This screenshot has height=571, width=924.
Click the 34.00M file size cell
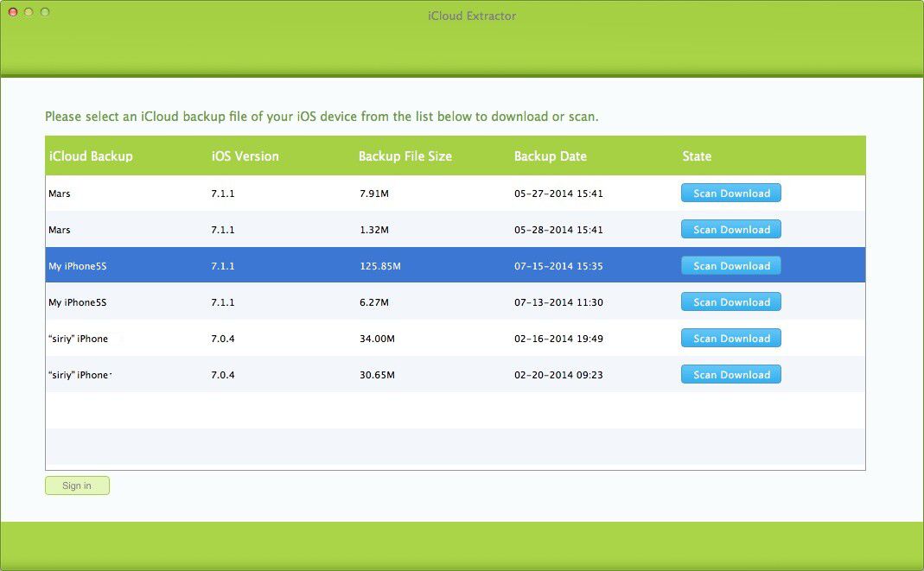click(x=377, y=339)
